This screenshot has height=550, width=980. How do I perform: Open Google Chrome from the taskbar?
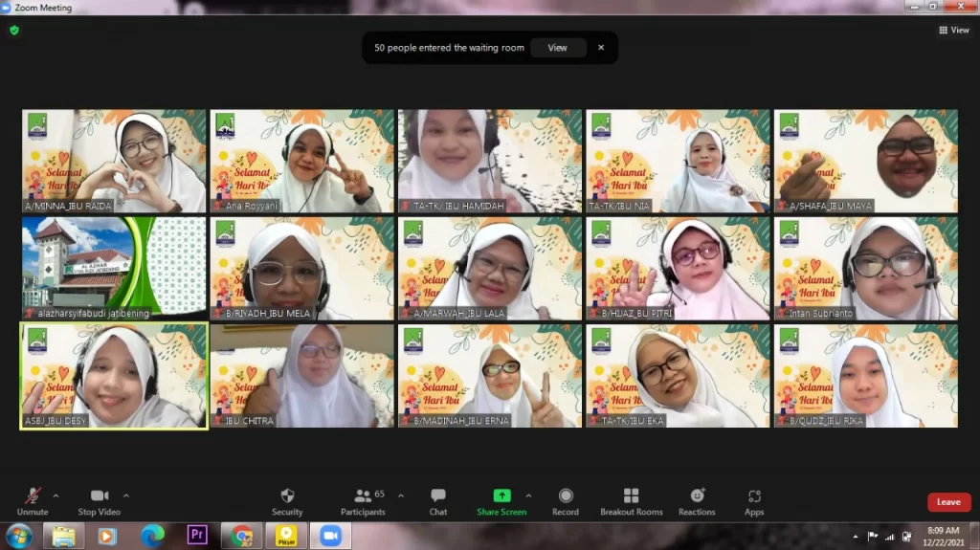pos(241,537)
